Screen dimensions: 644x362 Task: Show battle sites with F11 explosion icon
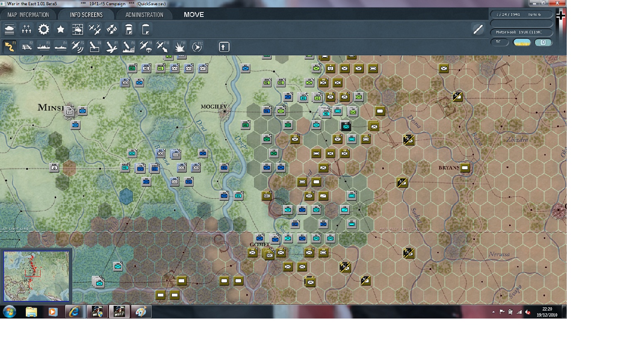click(180, 47)
